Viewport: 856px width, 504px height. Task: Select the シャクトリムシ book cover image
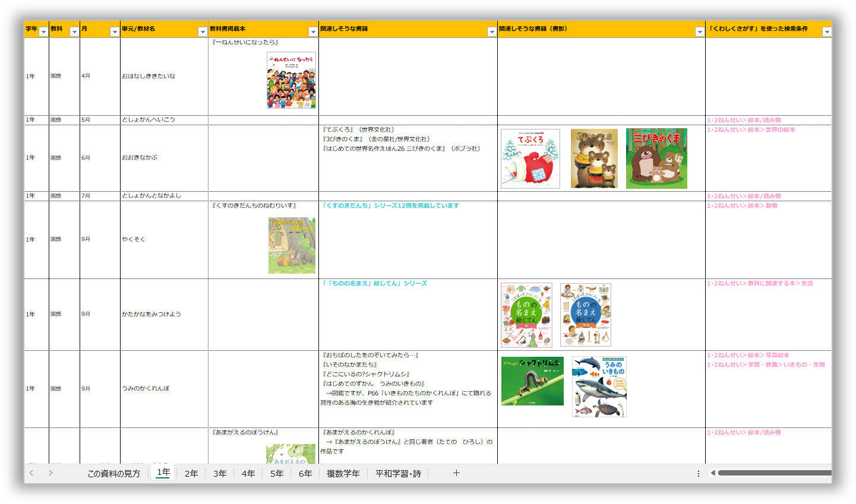(532, 381)
